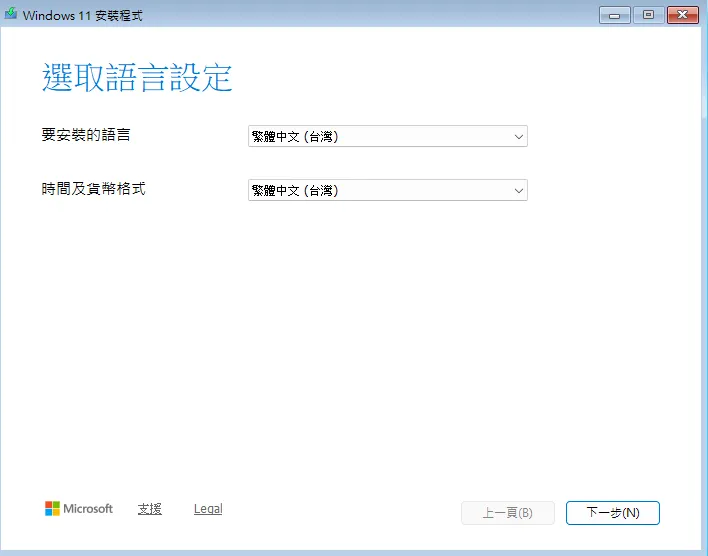Image resolution: width=708 pixels, height=556 pixels.
Task: Click the disabled 上一頁(B) button
Action: pyautogui.click(x=508, y=513)
